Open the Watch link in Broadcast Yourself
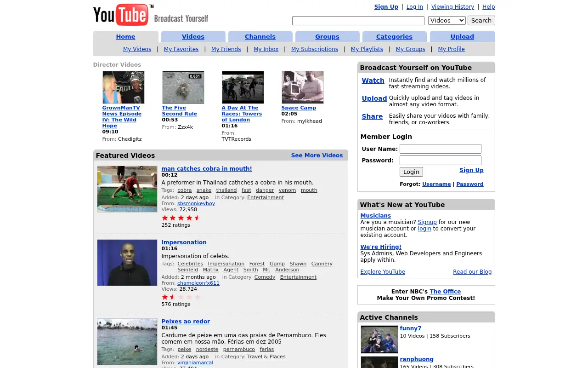The height and width of the screenshot is (368, 588). pyautogui.click(x=373, y=80)
